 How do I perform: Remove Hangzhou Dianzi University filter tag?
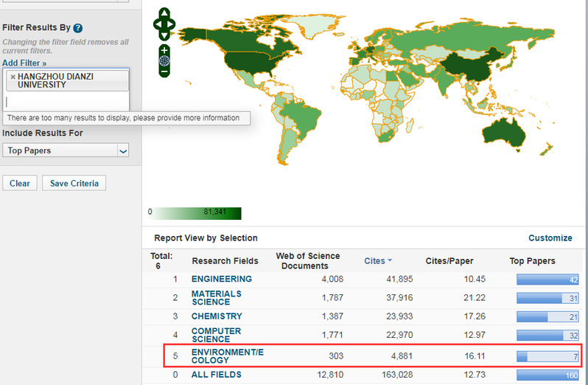13,77
